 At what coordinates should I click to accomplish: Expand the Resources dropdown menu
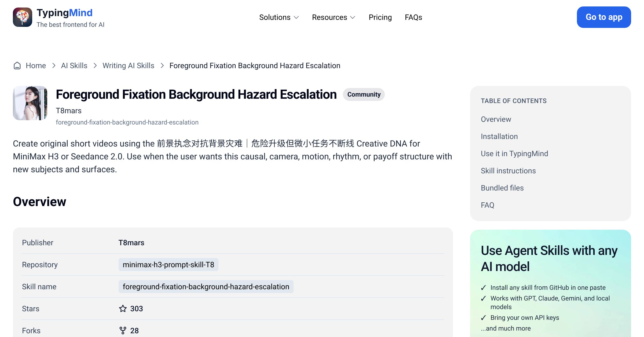pos(334,17)
